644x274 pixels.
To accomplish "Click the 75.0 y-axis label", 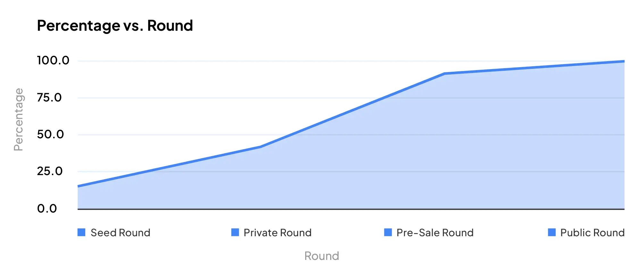I will click(49, 98).
